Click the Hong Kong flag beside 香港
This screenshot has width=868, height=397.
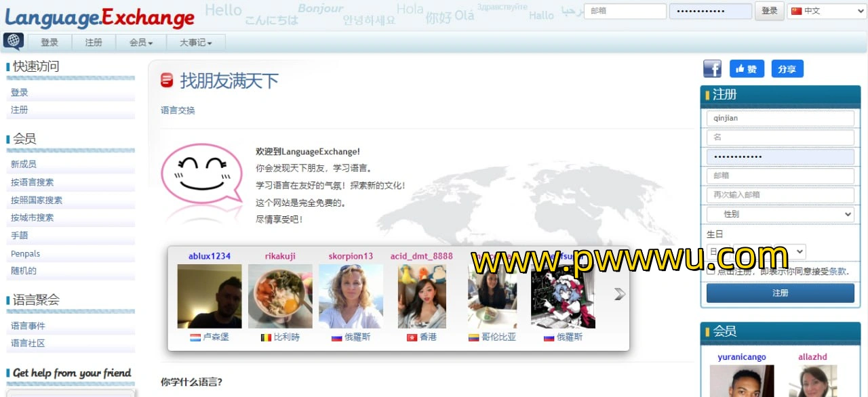[x=412, y=337]
